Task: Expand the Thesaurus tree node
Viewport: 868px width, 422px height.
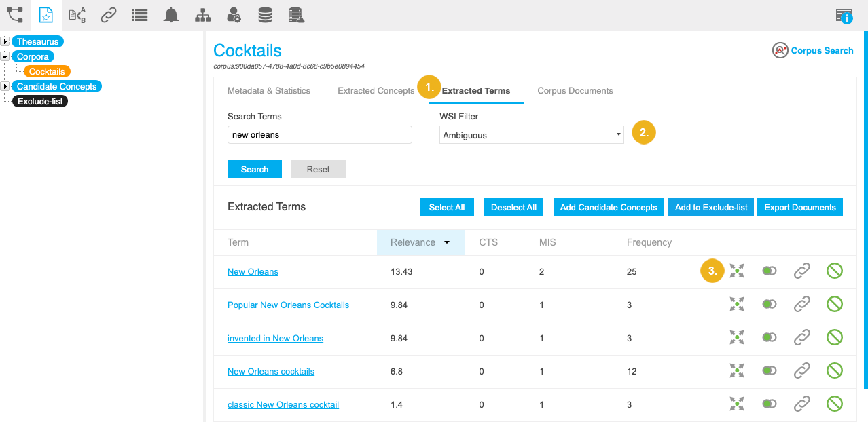Action: (5, 42)
